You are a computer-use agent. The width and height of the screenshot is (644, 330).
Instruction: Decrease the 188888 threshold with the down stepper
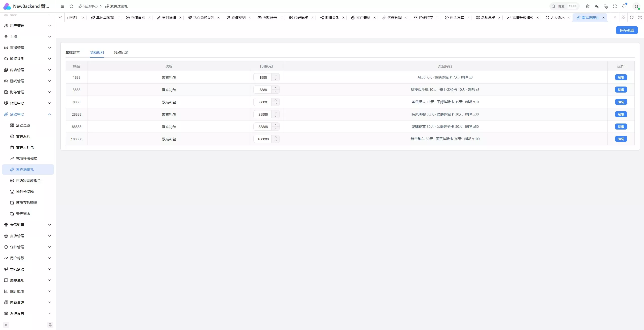pyautogui.click(x=276, y=141)
